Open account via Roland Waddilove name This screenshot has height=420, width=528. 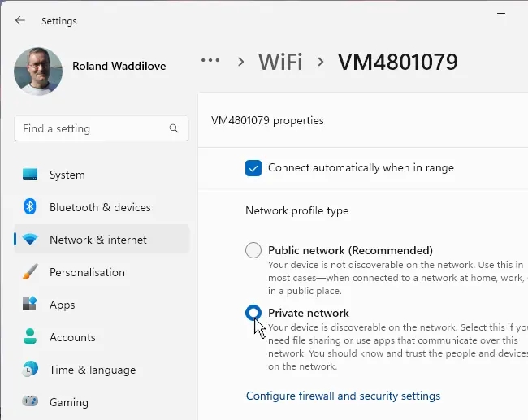(x=119, y=66)
